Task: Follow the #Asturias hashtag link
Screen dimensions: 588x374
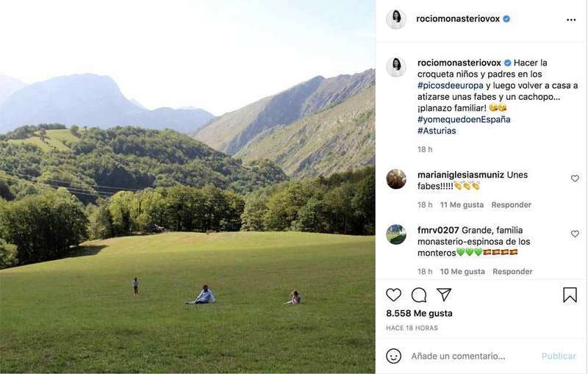Action: 437,131
